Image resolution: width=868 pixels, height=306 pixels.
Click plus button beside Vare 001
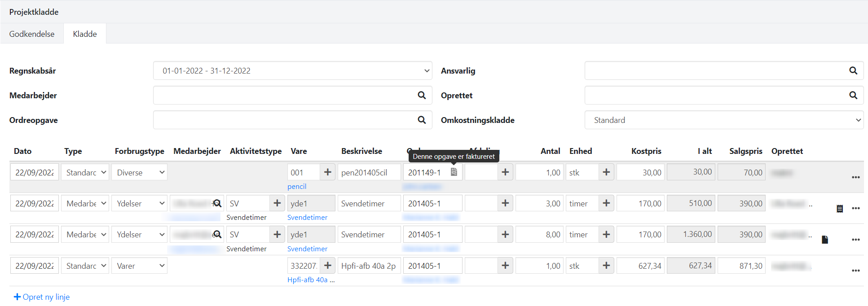tap(328, 172)
